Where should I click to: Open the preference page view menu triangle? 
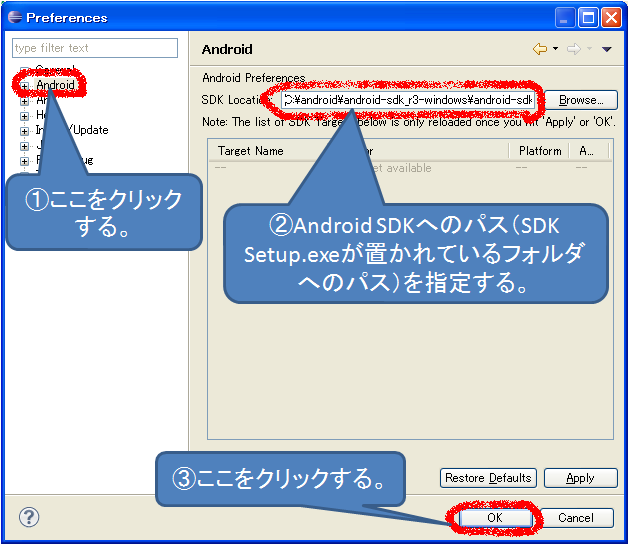tap(607, 49)
